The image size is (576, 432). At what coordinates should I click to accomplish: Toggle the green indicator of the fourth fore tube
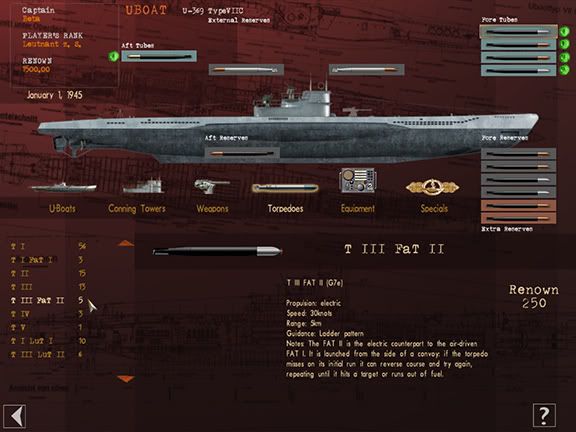click(x=564, y=70)
